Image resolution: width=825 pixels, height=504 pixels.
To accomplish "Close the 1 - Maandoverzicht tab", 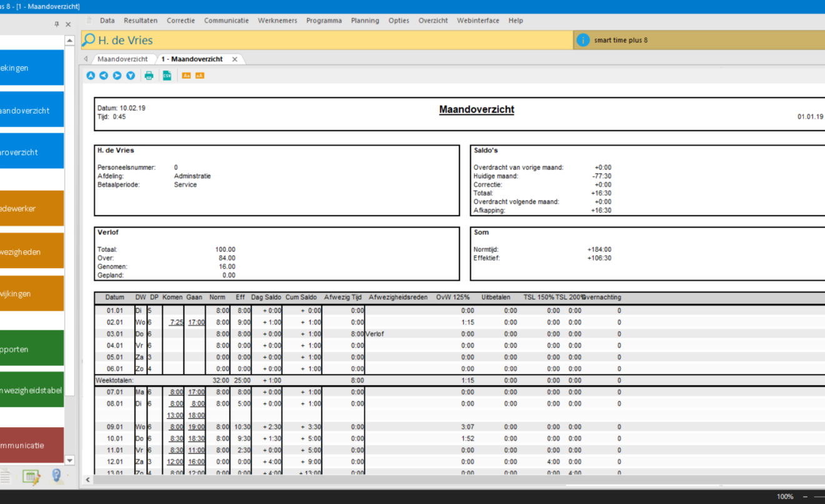I will [235, 59].
